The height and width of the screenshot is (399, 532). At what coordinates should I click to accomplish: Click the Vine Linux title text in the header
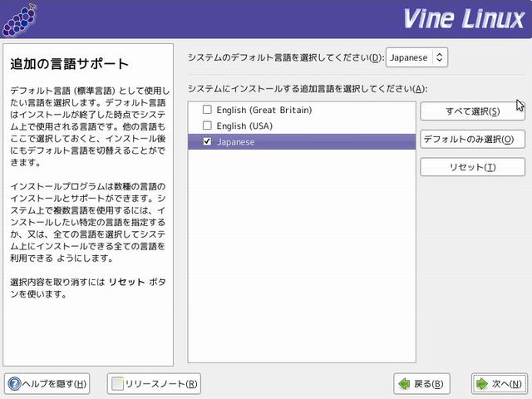click(x=461, y=18)
